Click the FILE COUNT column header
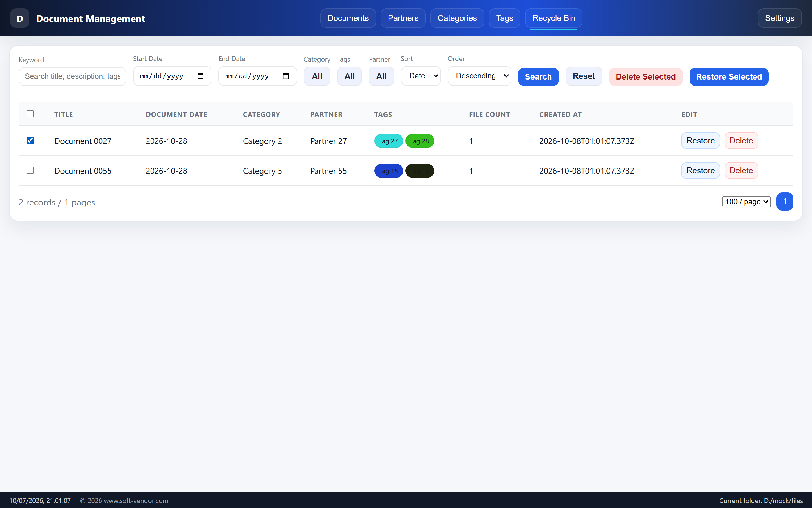This screenshot has height=508, width=812. 489,114
